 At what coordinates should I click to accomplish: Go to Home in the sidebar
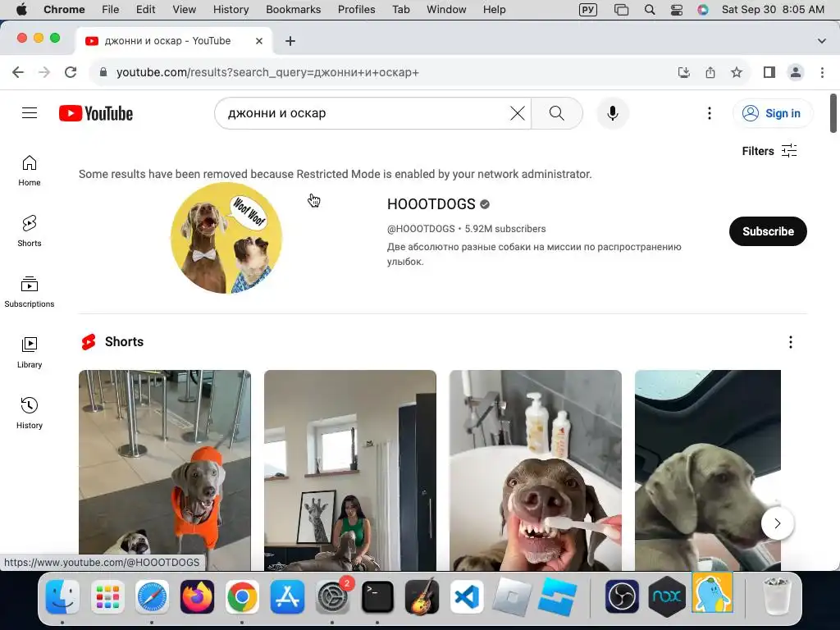tap(30, 171)
